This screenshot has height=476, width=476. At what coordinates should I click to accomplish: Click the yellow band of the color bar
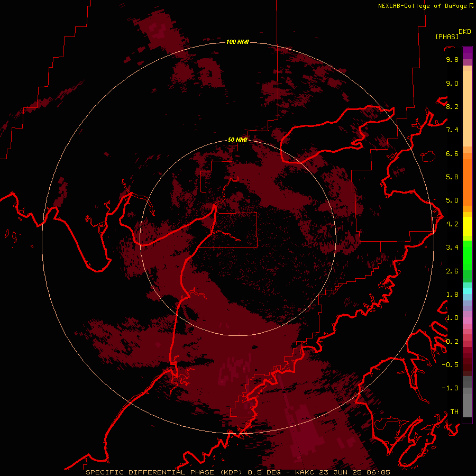coord(467,226)
